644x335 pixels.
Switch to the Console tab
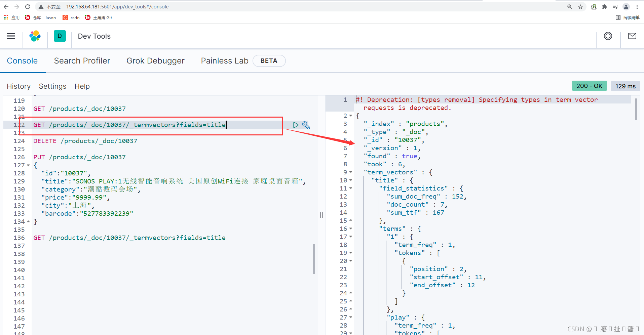pyautogui.click(x=22, y=61)
